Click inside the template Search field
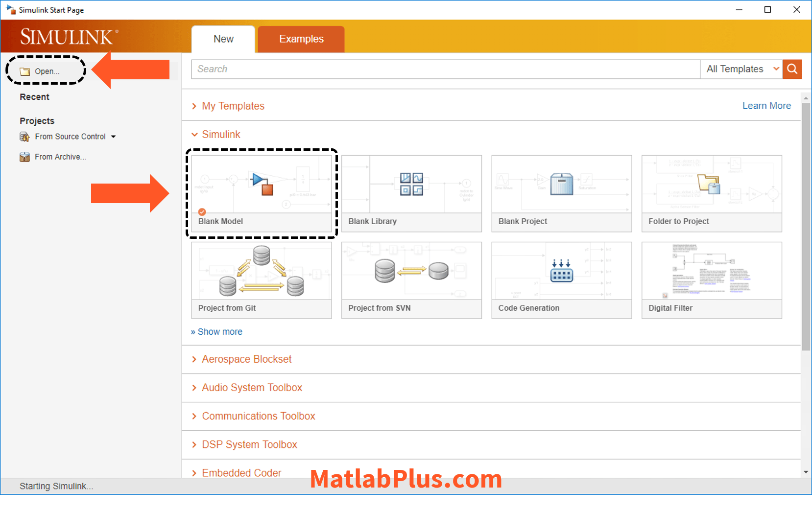812x512 pixels. [446, 69]
